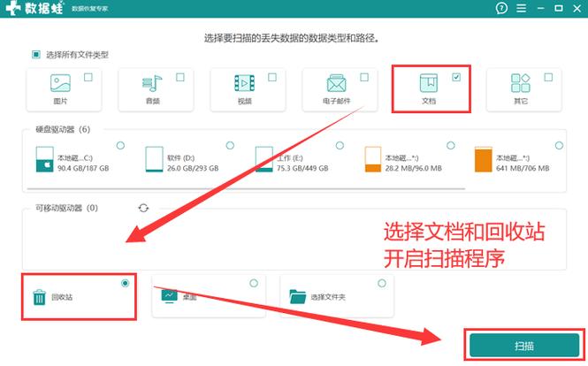Image resolution: width=588 pixels, height=366 pixels.
Task: Click the 75.3 GB/449 GB capacity text
Action: pyautogui.click(x=302, y=168)
